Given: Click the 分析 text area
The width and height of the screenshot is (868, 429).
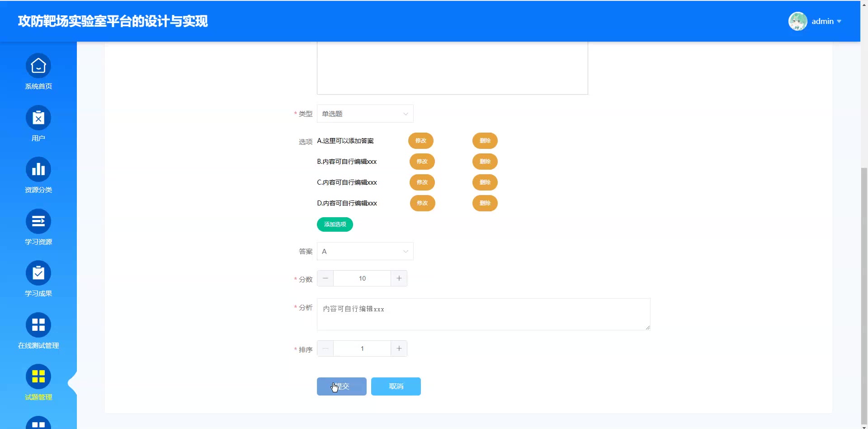Looking at the screenshot, I should 484,314.
